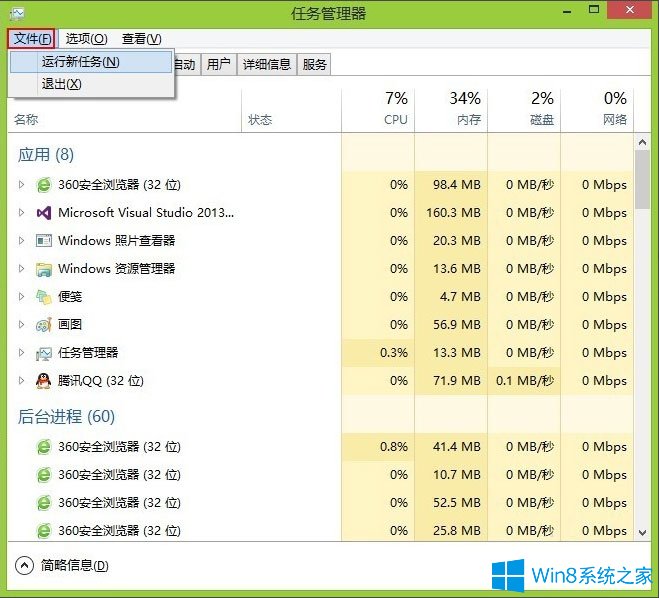The width and height of the screenshot is (659, 598).
Task: Click the vertical scrollbar down arrow
Action: (x=644, y=531)
